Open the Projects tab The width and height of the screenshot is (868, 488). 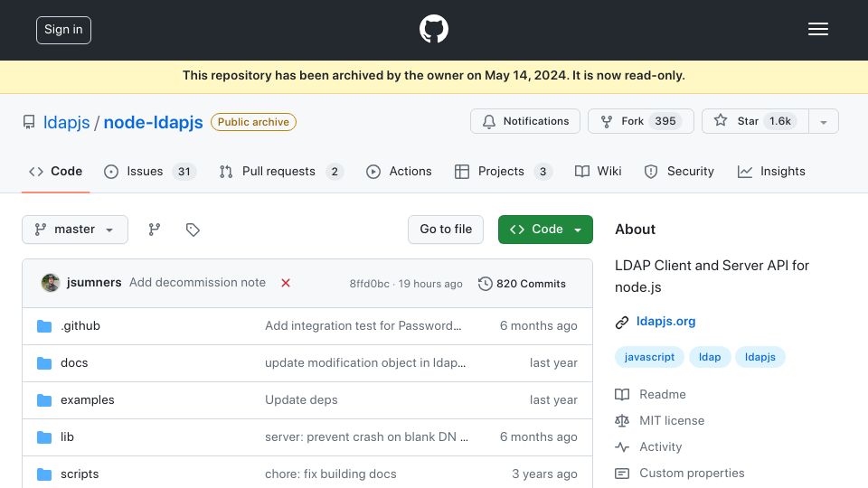click(x=503, y=172)
